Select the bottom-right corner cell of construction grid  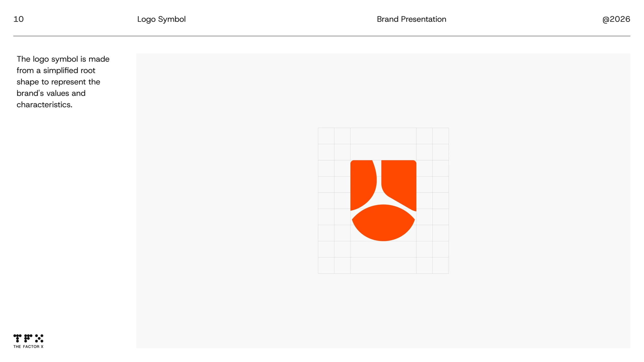tap(440, 265)
